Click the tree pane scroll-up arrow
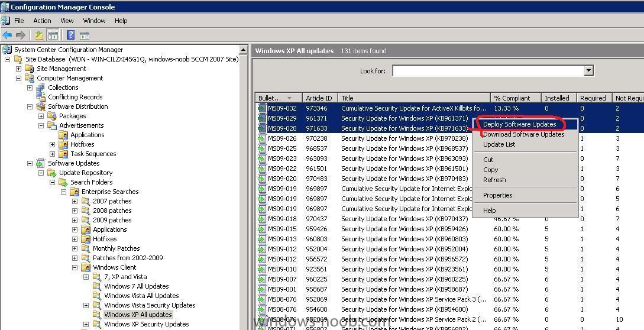 click(243, 50)
